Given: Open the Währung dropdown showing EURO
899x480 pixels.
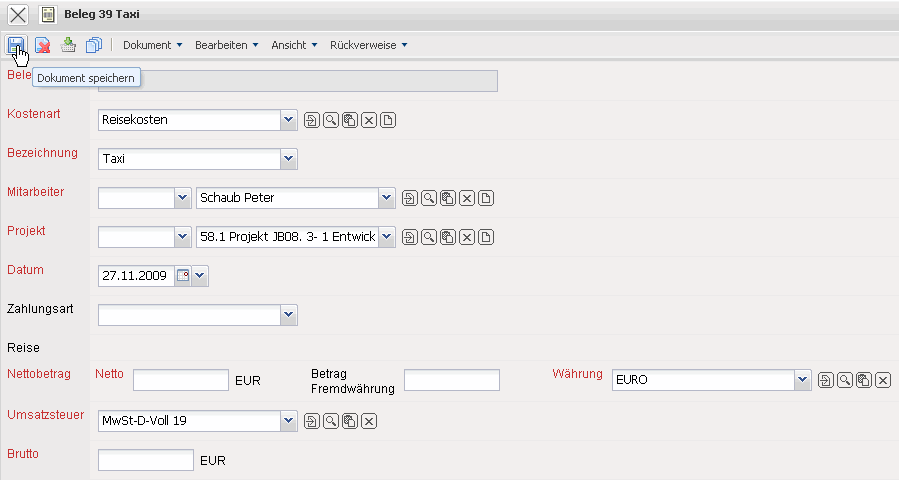Looking at the screenshot, I should coord(802,380).
